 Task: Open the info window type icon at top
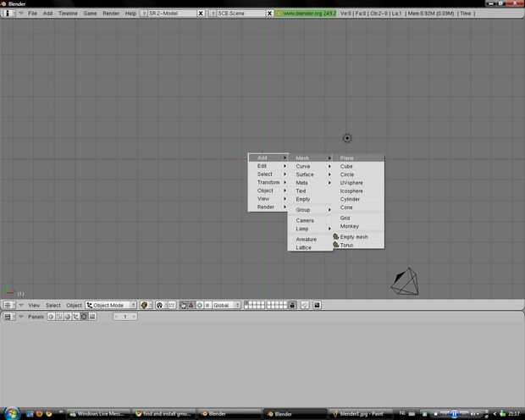[x=8, y=14]
